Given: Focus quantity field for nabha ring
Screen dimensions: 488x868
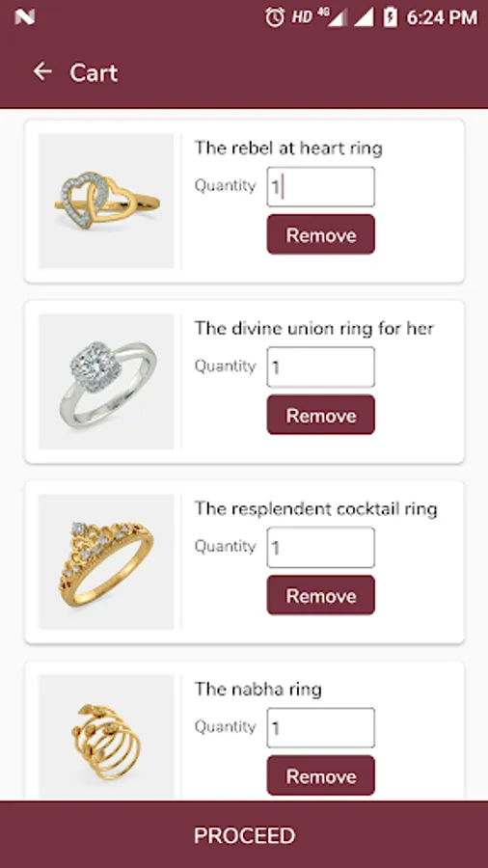Looking at the screenshot, I should (x=320, y=727).
